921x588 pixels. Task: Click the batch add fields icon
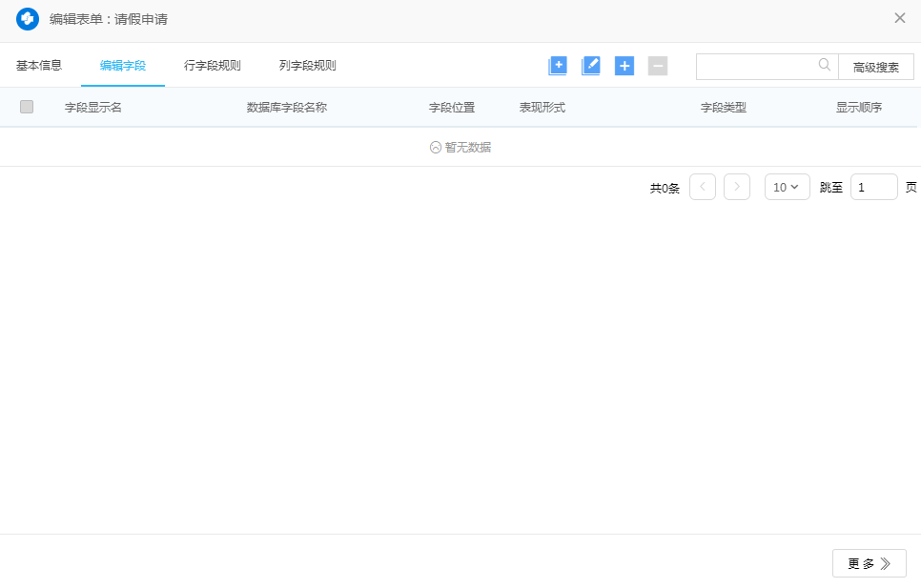pos(558,66)
